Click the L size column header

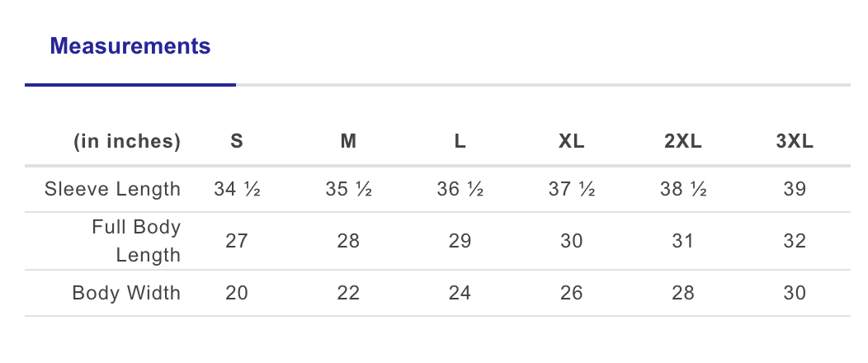point(460,142)
